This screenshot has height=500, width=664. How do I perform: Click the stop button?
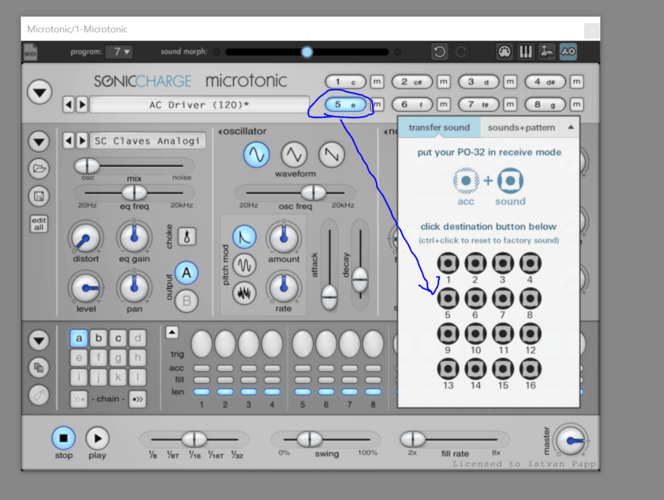click(x=64, y=438)
